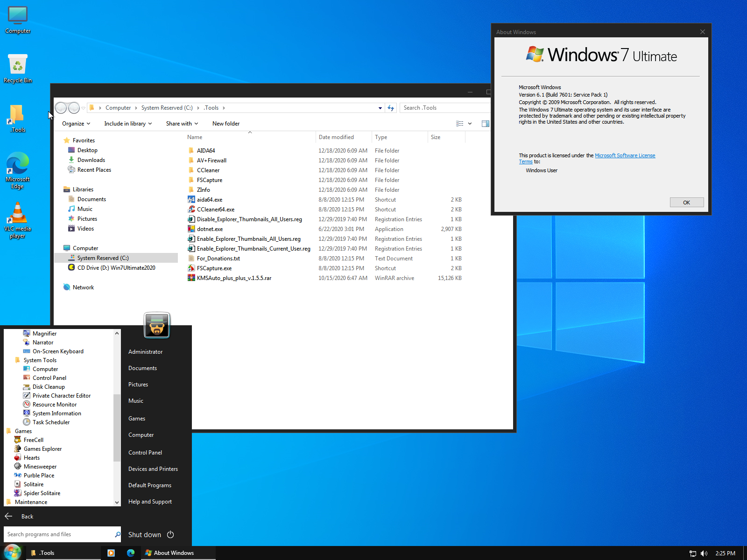Expand the Organize dropdown

(x=75, y=123)
